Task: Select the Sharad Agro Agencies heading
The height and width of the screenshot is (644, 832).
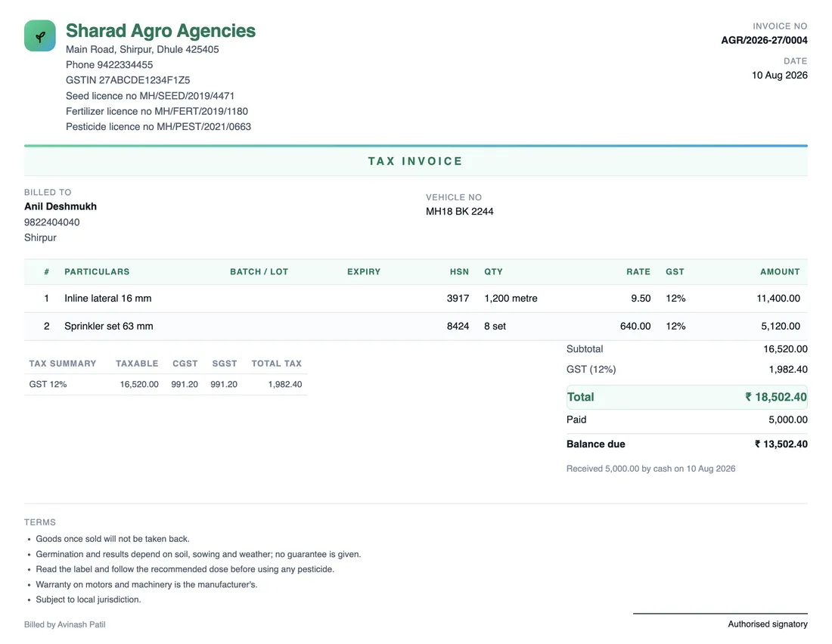Action: 160,31
